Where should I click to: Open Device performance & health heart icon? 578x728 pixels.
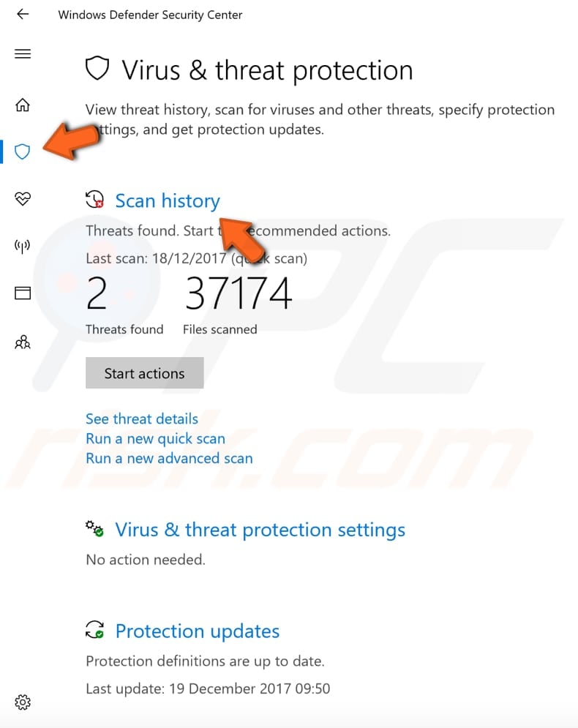coord(22,198)
